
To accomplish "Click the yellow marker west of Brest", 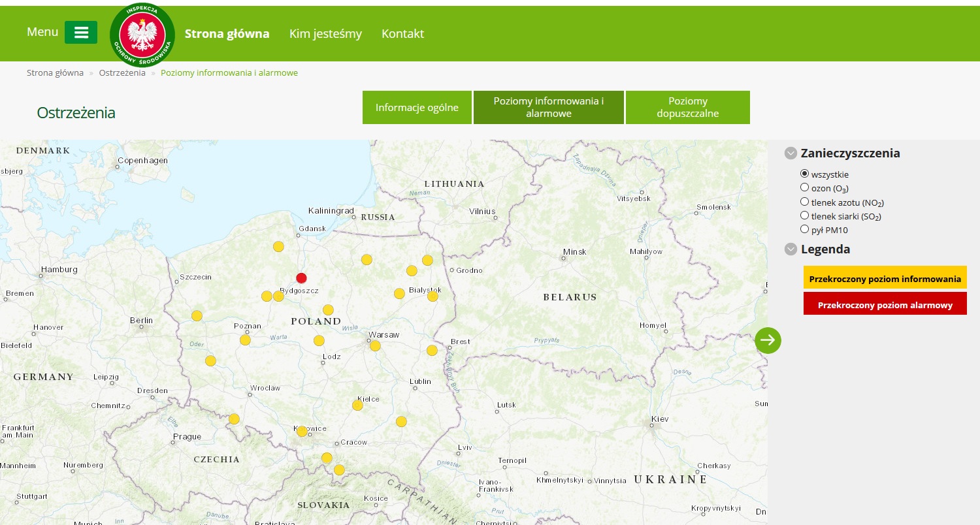I will click(x=432, y=351).
